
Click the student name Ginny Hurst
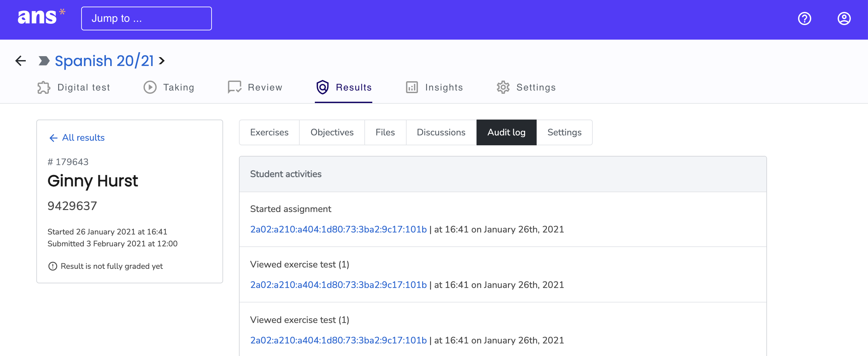point(93,181)
